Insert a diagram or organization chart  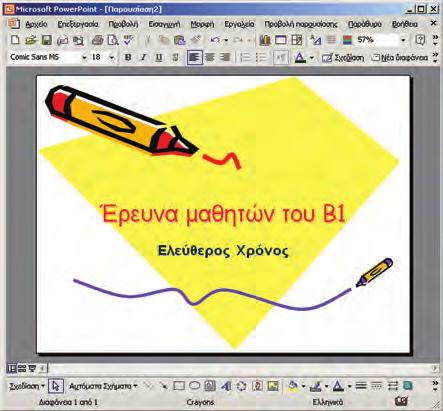pyautogui.click(x=242, y=386)
